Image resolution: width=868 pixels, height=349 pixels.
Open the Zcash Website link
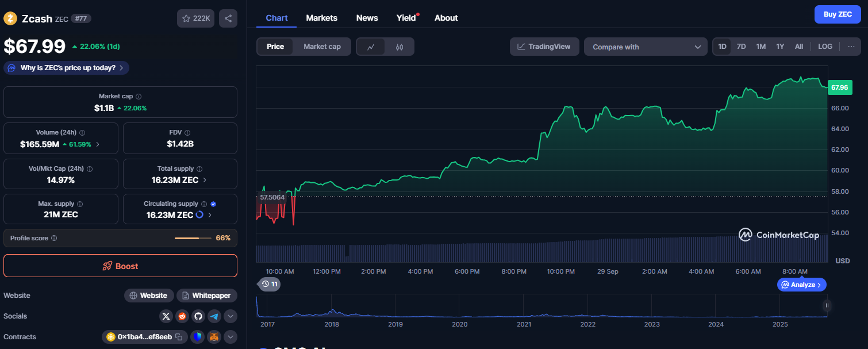point(148,296)
